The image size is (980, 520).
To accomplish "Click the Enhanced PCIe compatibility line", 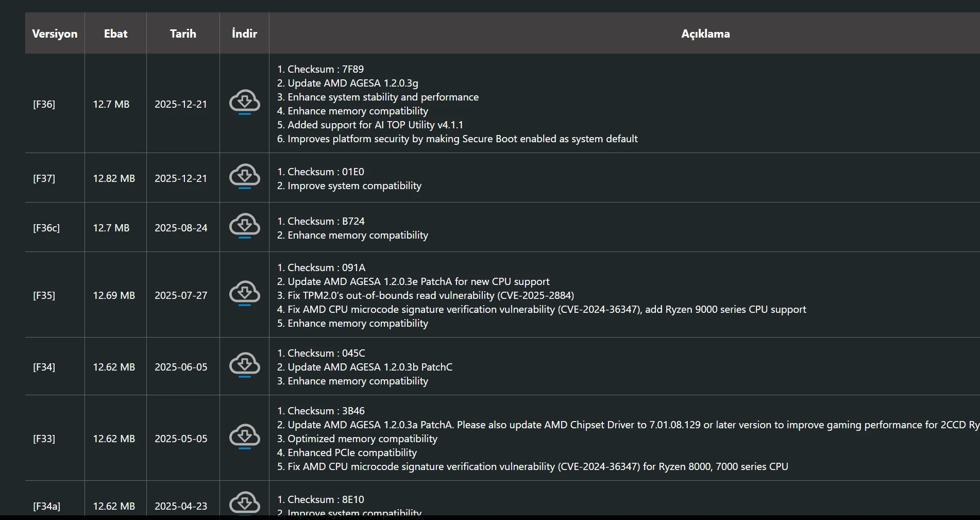I will (x=347, y=452).
